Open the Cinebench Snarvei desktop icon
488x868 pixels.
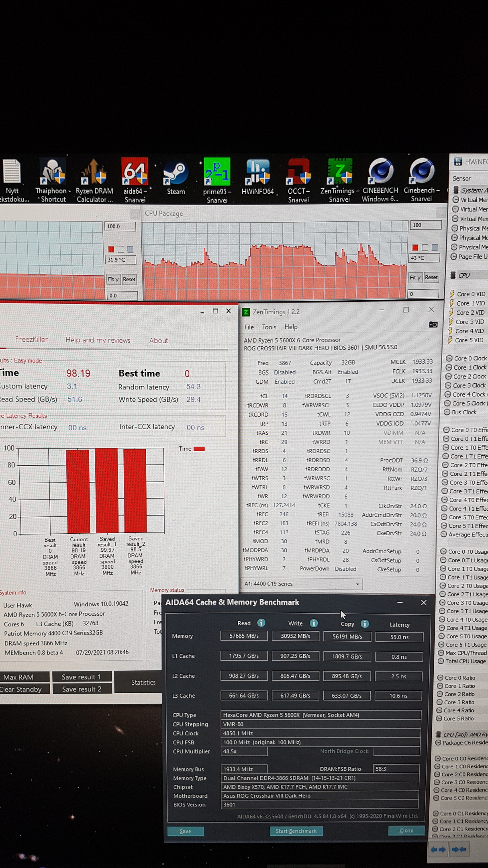click(421, 180)
